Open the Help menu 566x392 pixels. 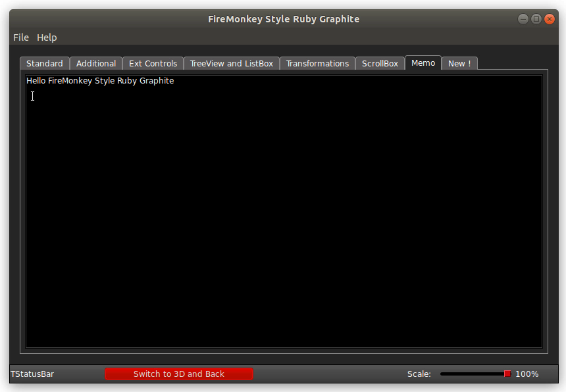click(47, 37)
